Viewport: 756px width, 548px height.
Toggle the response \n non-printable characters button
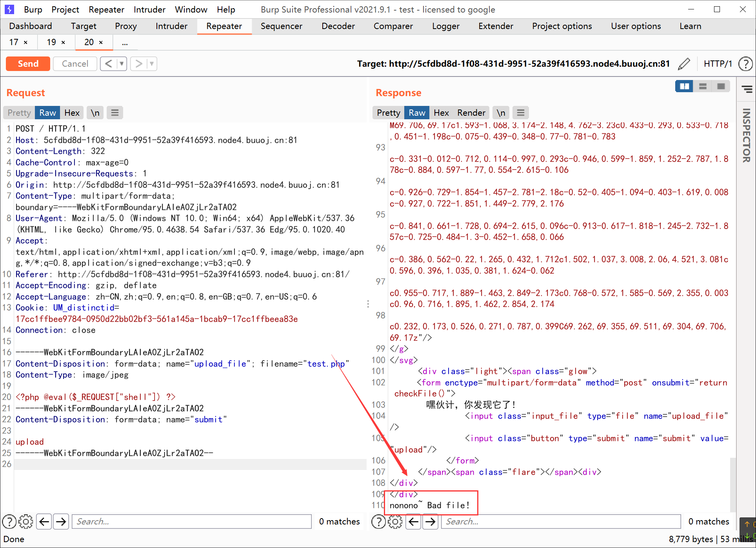[x=501, y=113]
